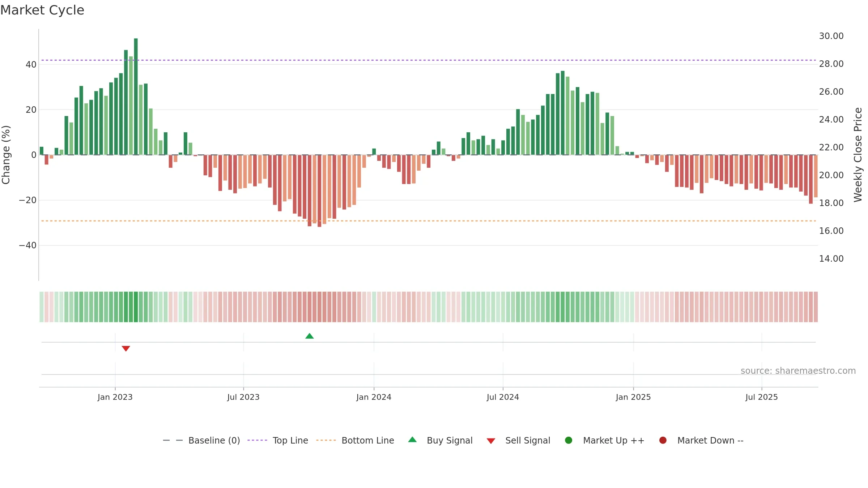Click purple dotted line sample in legend

click(257, 440)
